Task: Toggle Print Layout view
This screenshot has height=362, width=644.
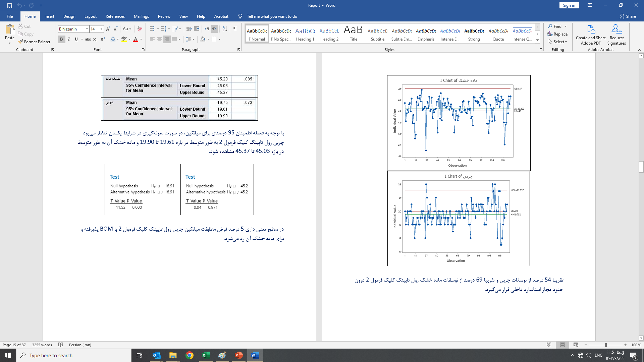Action: click(562, 345)
